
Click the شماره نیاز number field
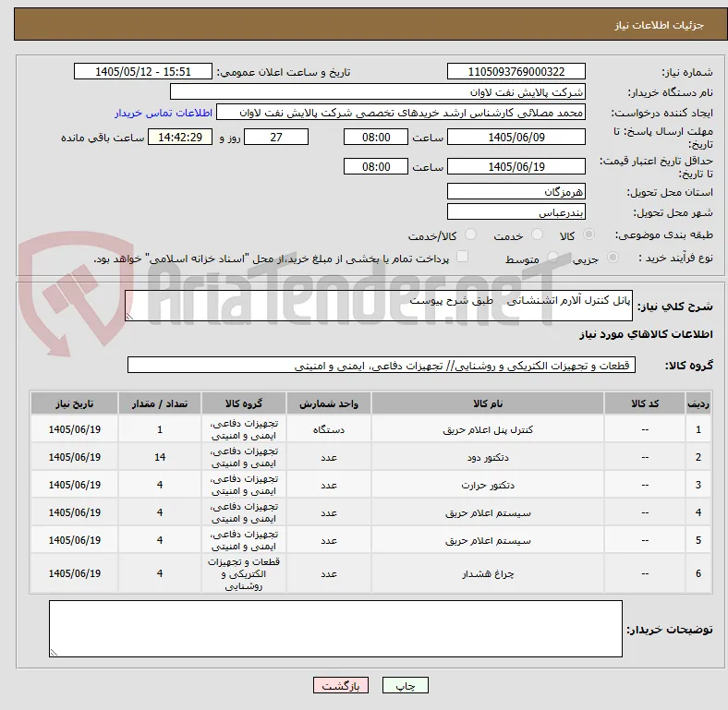click(x=516, y=71)
